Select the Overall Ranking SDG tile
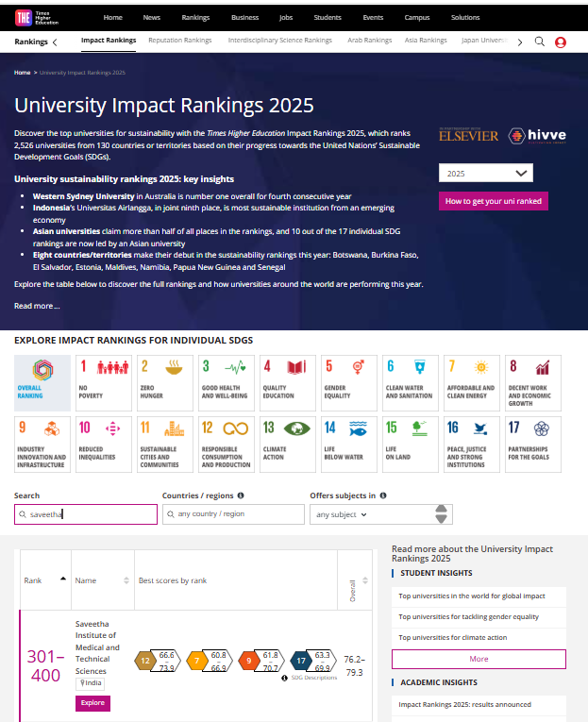 pos(42,382)
